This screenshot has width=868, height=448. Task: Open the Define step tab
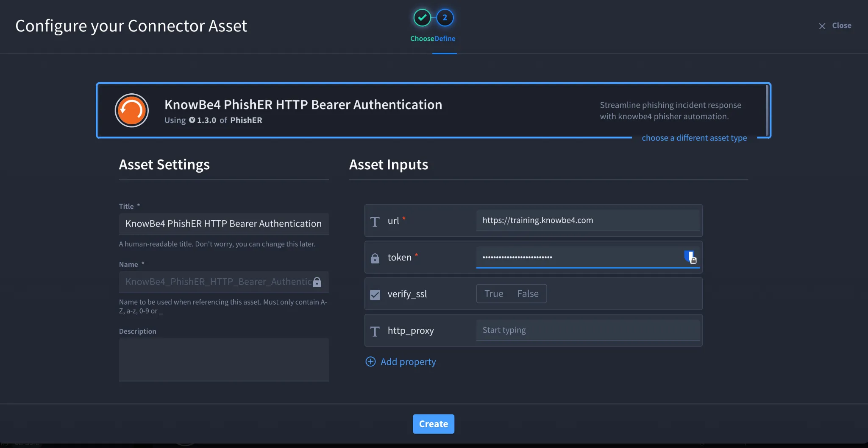point(445,39)
